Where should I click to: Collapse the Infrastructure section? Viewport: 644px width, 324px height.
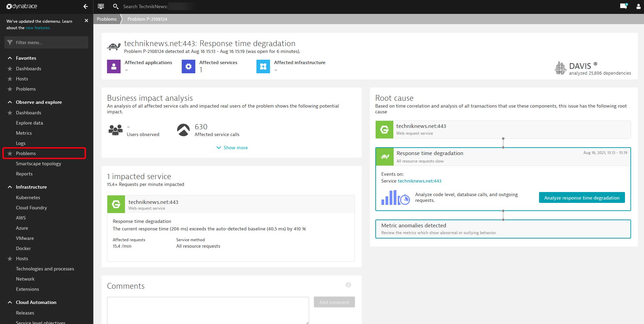(10, 187)
